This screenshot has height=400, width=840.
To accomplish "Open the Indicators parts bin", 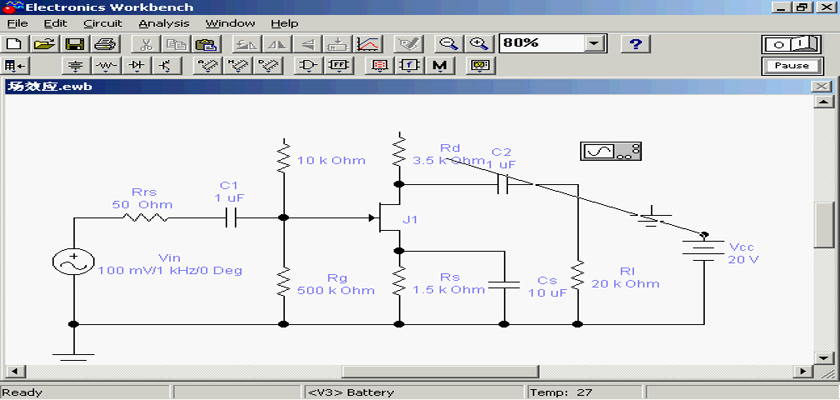I will (x=380, y=66).
